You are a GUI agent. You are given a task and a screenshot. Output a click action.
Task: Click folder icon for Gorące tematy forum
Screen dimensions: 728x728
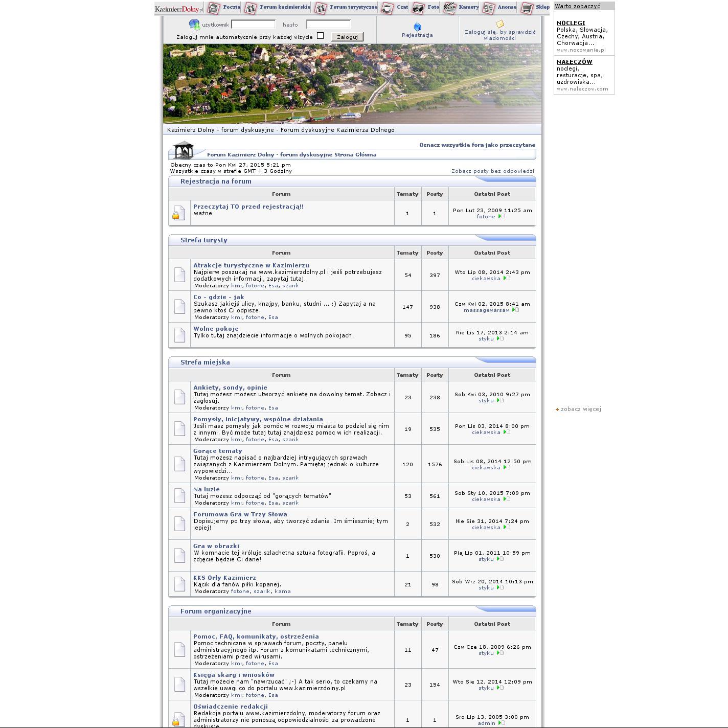pos(179,464)
